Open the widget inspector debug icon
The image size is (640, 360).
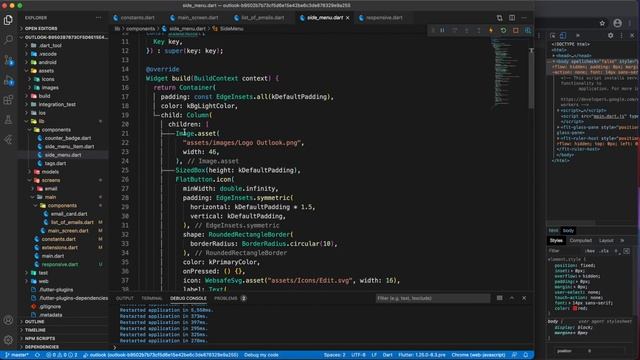pos(528,30)
